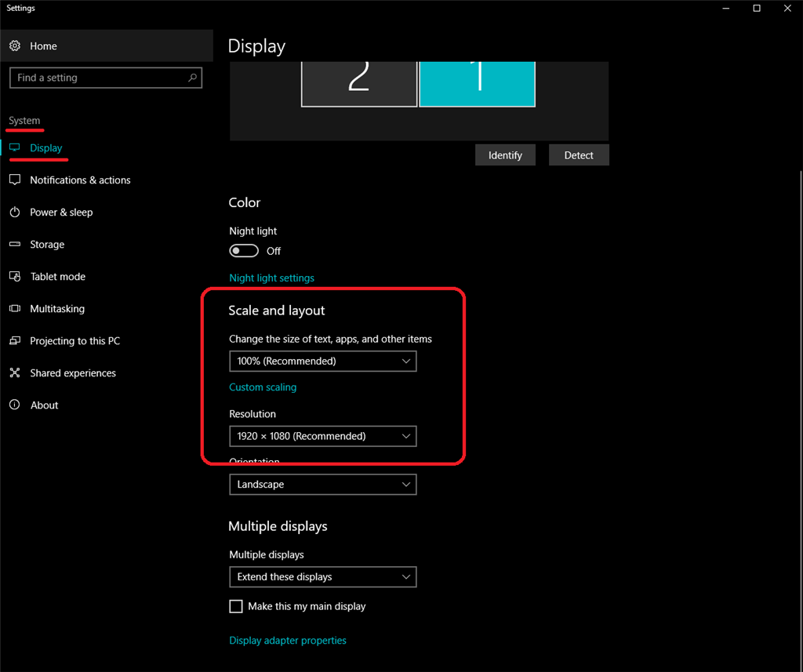Toggle the Night light switch on

(x=244, y=251)
